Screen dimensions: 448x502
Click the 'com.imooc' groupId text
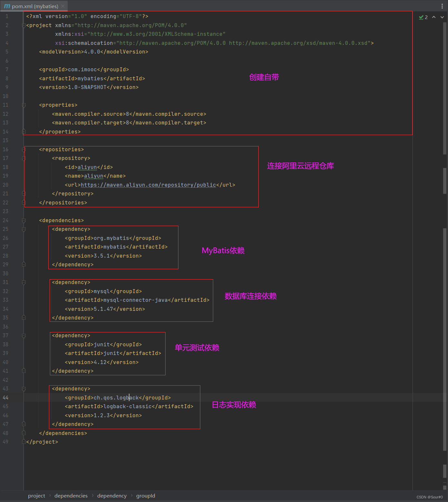(82, 70)
